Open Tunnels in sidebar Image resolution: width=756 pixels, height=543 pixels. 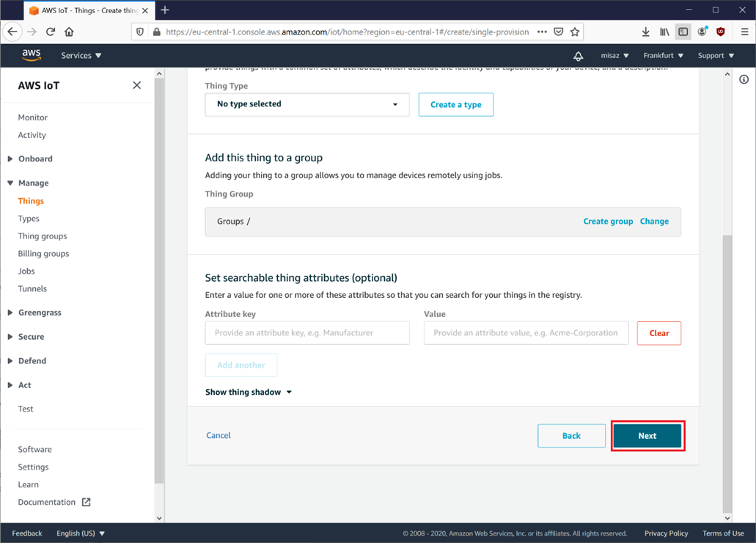tap(32, 288)
